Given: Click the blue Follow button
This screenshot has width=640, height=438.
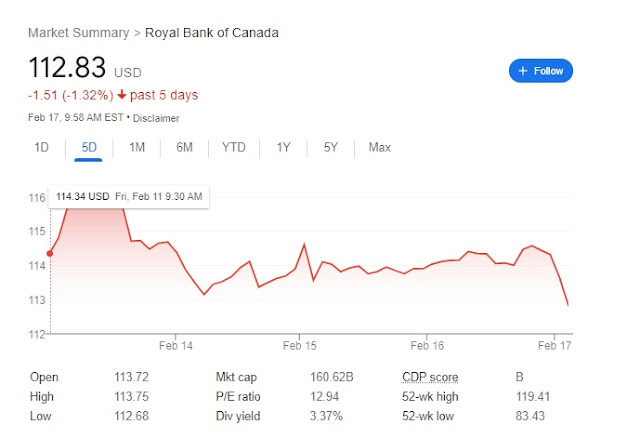Looking at the screenshot, I should click(540, 71).
